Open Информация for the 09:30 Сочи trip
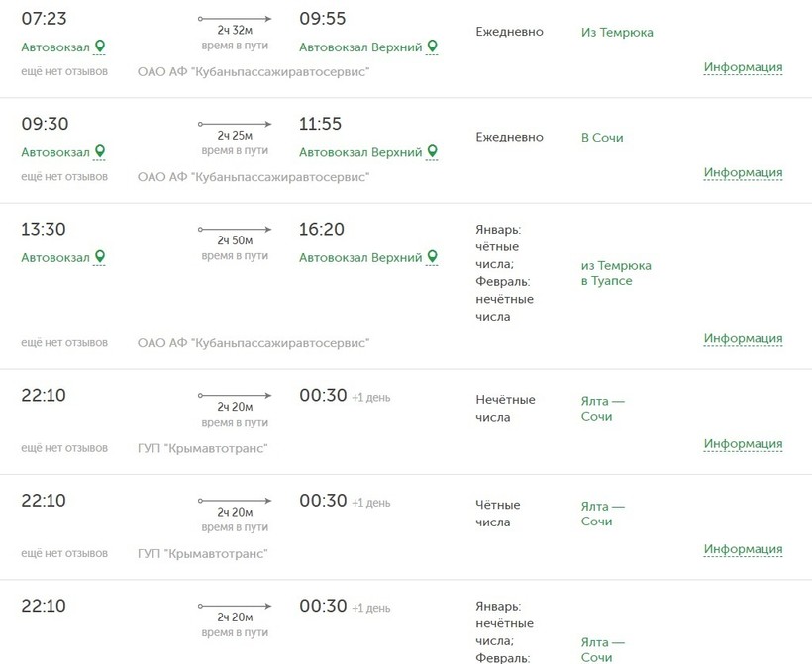The image size is (812, 664). (743, 172)
